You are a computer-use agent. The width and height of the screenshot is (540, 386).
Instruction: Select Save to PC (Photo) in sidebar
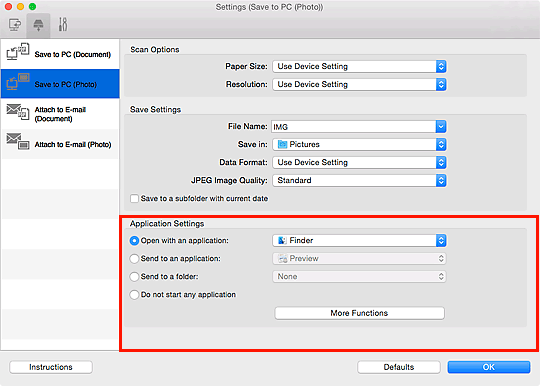[60, 84]
